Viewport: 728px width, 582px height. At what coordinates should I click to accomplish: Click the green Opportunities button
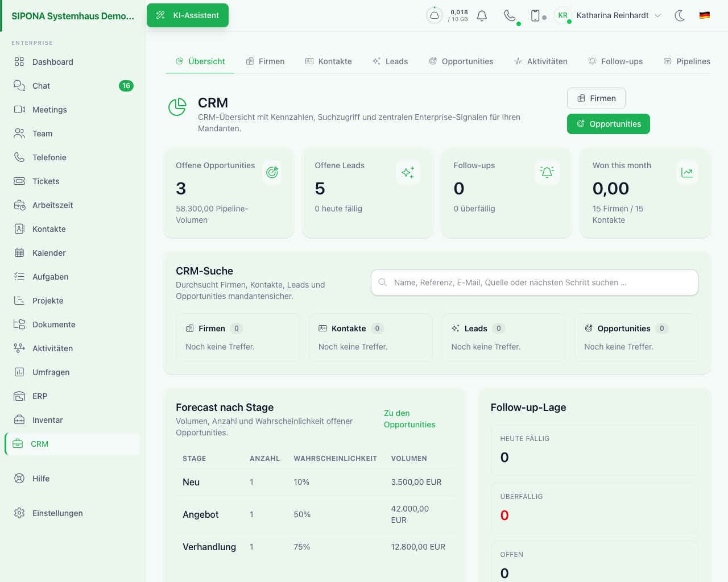609,124
